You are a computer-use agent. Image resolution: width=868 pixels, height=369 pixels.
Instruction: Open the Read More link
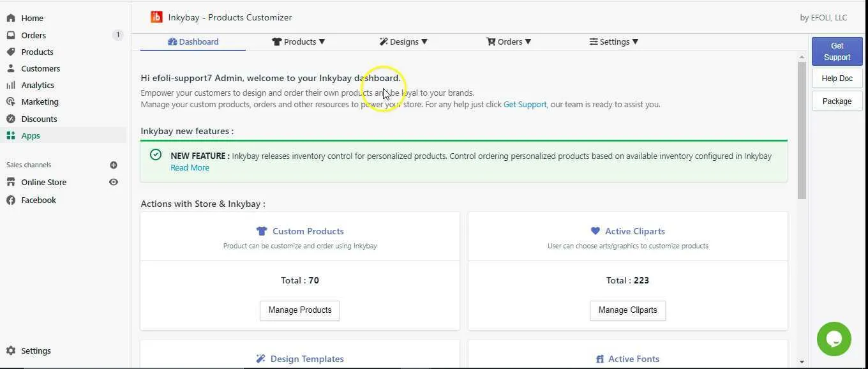(x=190, y=167)
